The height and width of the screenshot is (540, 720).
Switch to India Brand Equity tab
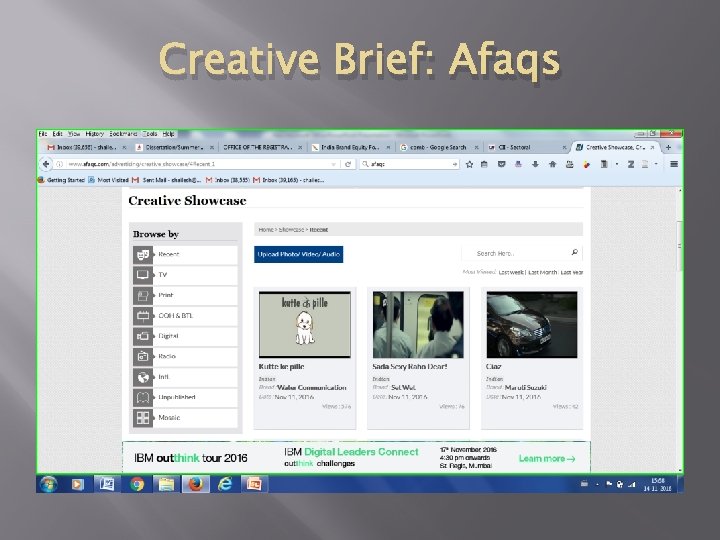350,147
